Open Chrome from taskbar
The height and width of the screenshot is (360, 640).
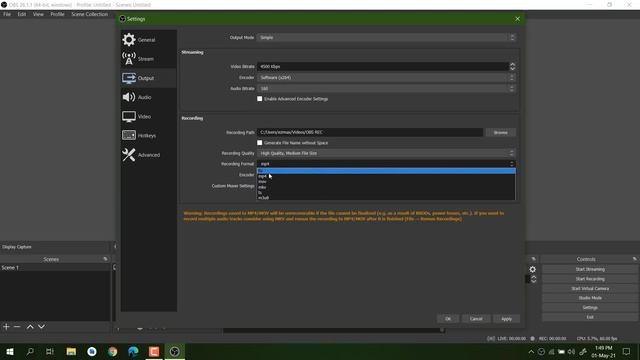click(113, 351)
